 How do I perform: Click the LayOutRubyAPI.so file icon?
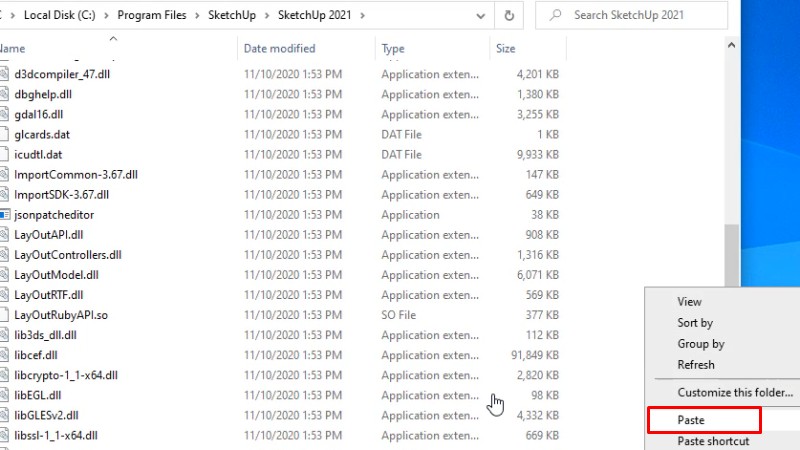coord(5,315)
